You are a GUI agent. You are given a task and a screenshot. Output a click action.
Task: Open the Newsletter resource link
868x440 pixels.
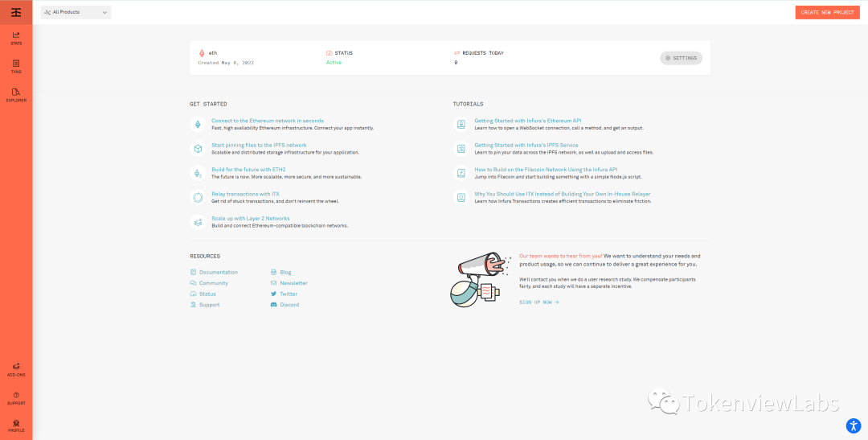tap(293, 283)
